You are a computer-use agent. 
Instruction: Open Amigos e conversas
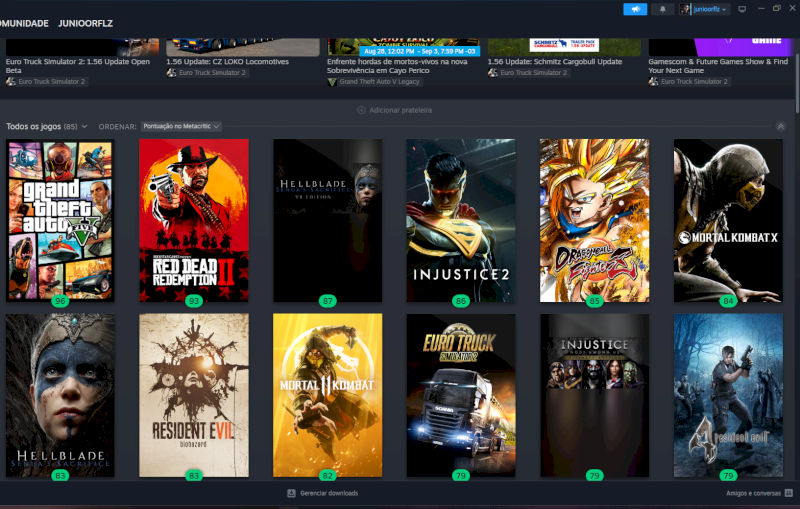753,493
